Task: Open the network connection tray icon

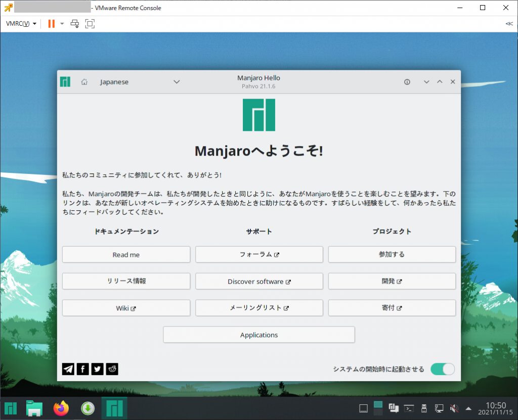Action: (439, 409)
